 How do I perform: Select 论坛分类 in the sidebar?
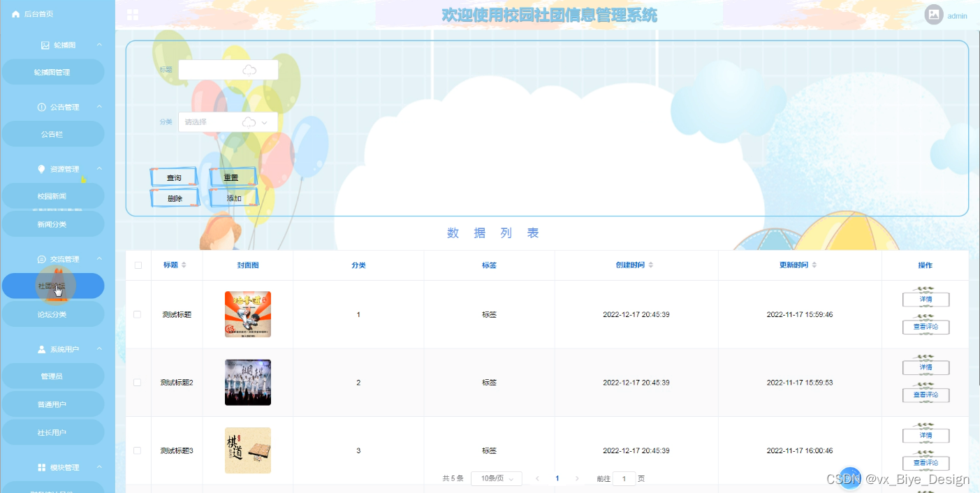[53, 314]
